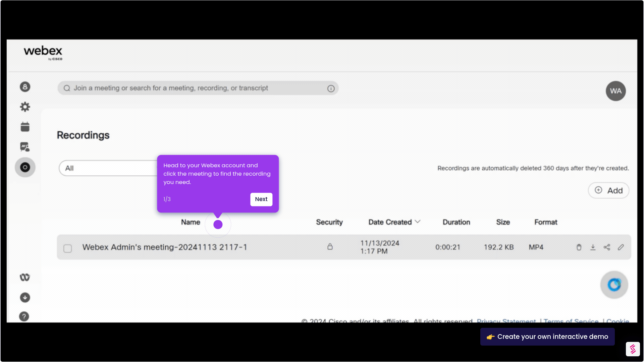
Task: Click the Format column header
Action: (546, 222)
